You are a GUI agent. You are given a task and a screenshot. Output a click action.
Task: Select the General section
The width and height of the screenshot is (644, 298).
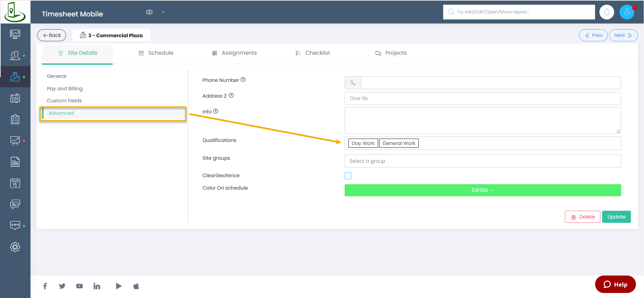[x=57, y=76]
